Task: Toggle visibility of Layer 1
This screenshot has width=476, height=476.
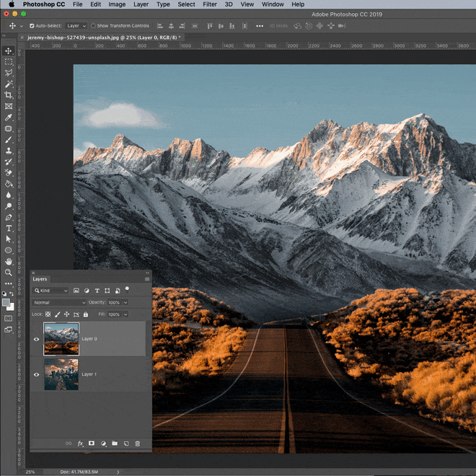Action: pyautogui.click(x=37, y=375)
